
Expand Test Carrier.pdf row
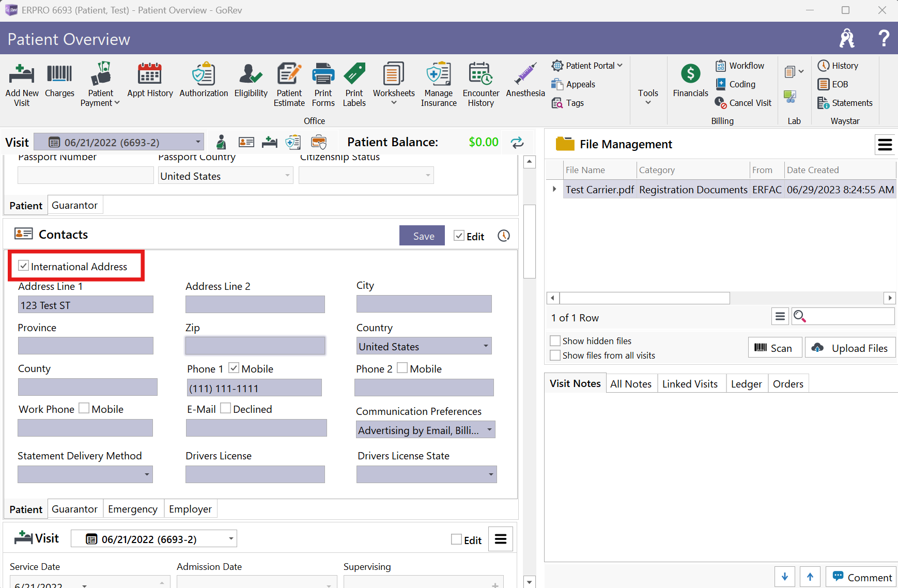pos(554,189)
